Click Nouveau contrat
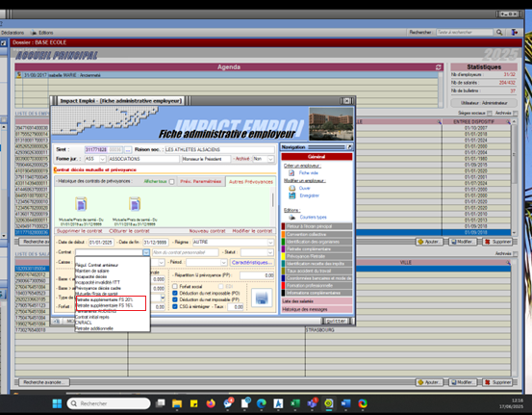Viewport: 532px width, 415px height. [x=207, y=231]
